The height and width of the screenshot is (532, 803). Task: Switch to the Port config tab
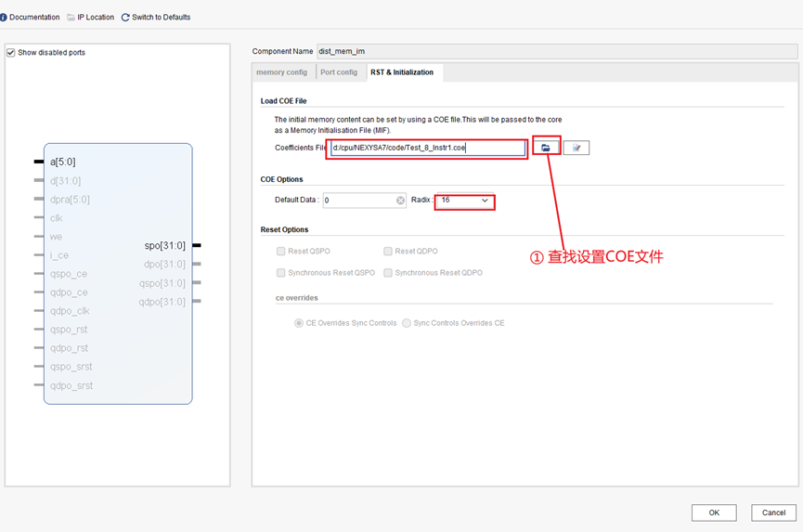(x=339, y=72)
